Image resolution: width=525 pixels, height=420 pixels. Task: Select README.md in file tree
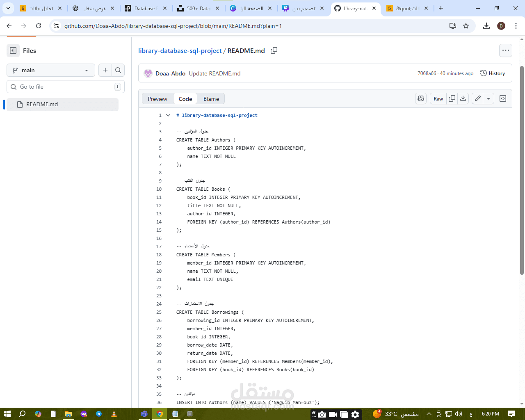tap(62, 104)
